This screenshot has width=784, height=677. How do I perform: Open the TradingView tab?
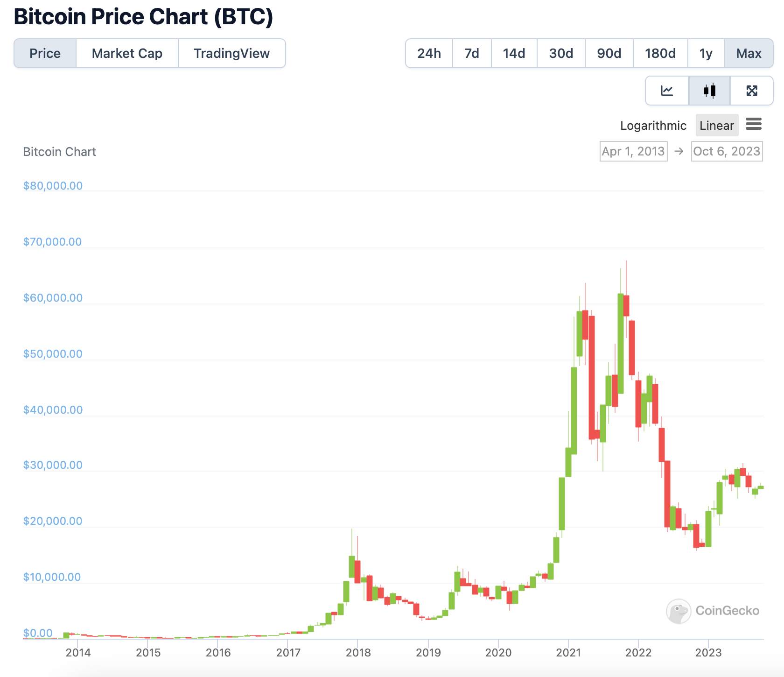(x=232, y=53)
